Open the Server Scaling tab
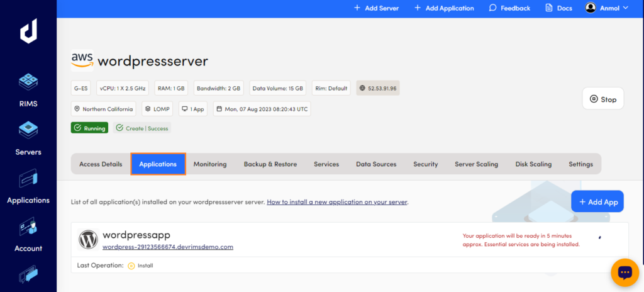Screen dimensions: 644x292 476,164
